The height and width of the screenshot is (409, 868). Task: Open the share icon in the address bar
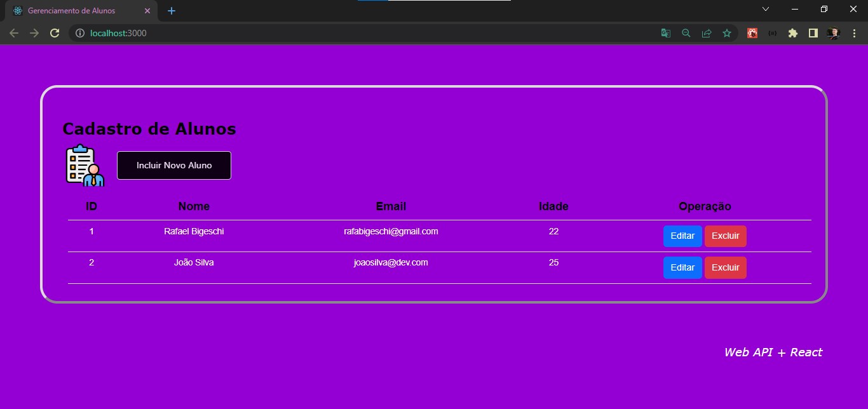707,33
